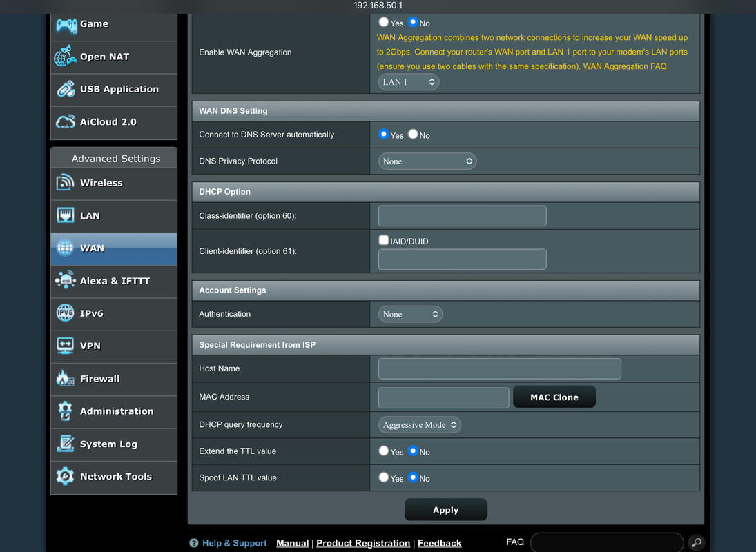Click the Open NAT globe icon
This screenshot has width=756, height=552.
click(x=65, y=56)
